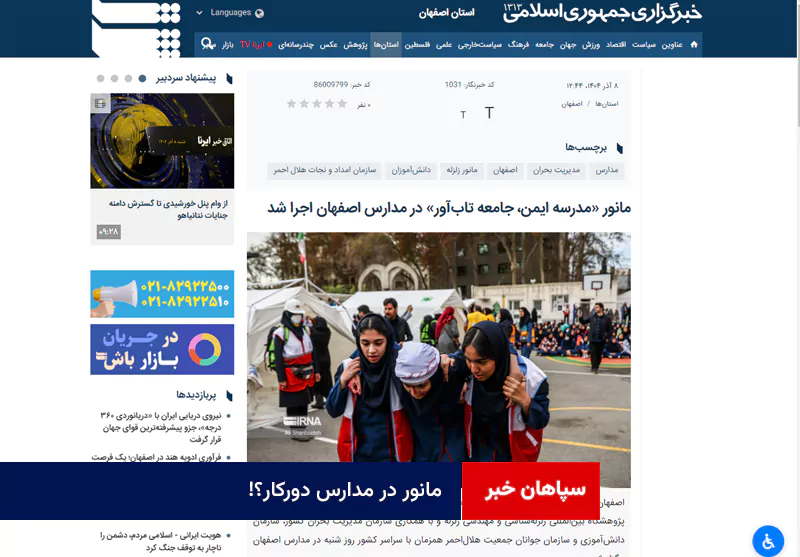Open the عناوین menu item

pyautogui.click(x=672, y=45)
